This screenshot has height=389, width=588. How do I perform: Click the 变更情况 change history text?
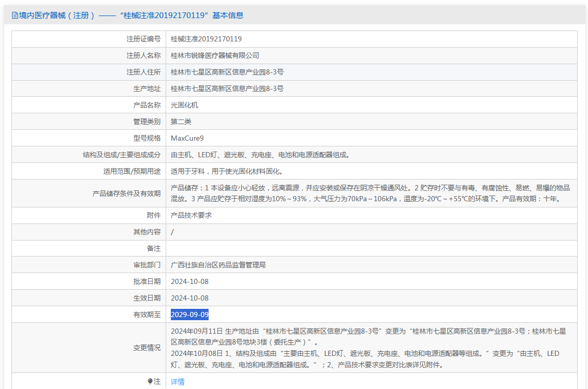(367, 348)
